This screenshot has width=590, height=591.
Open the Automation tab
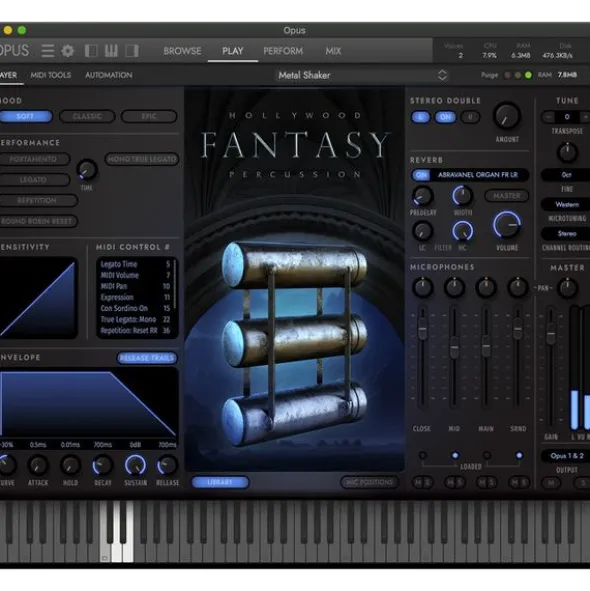[109, 75]
